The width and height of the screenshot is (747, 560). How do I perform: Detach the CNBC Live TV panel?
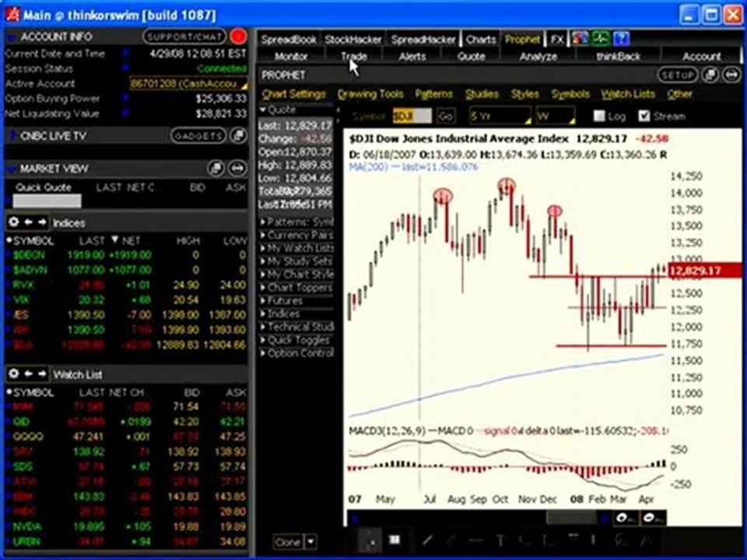click(x=238, y=135)
